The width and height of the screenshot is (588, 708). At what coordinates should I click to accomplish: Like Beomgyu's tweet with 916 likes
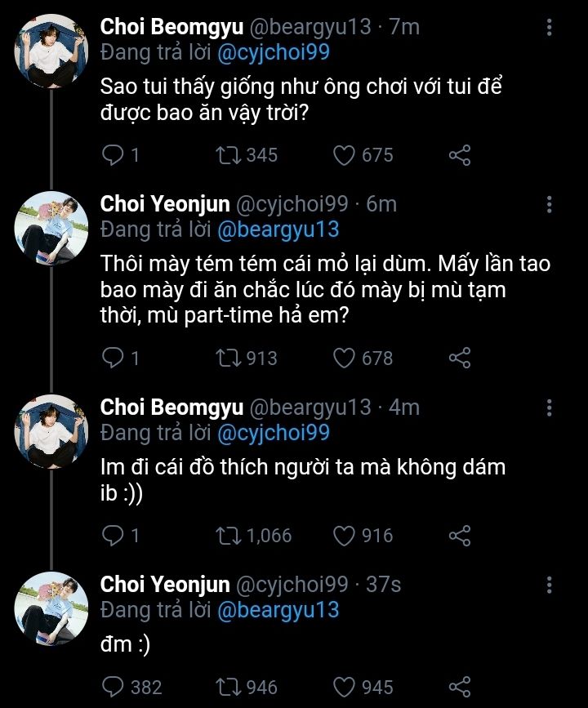click(346, 536)
